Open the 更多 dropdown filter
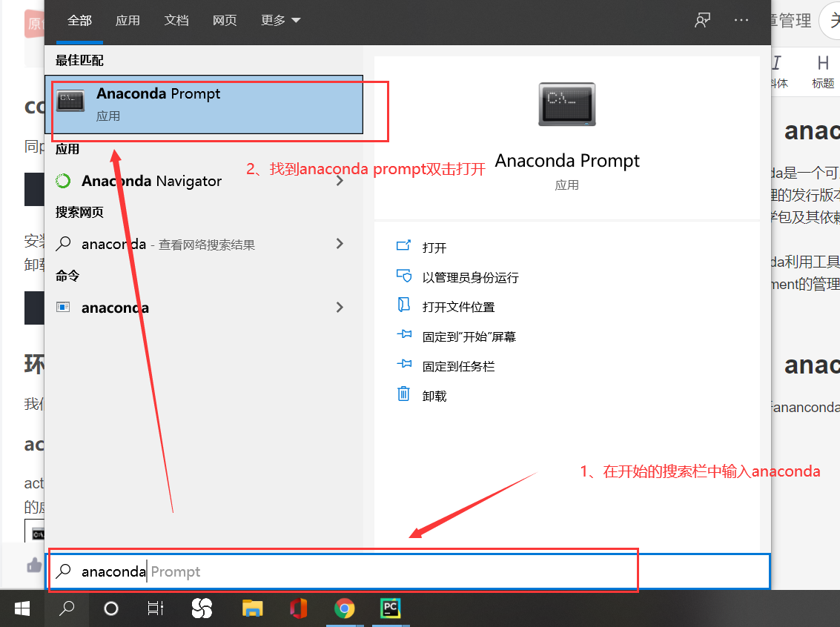840x627 pixels. [280, 20]
